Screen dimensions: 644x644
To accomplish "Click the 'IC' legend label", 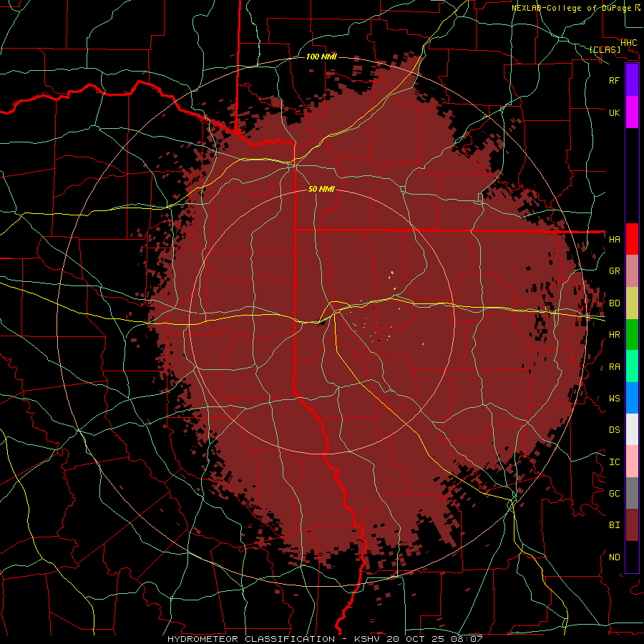I will (x=614, y=462).
